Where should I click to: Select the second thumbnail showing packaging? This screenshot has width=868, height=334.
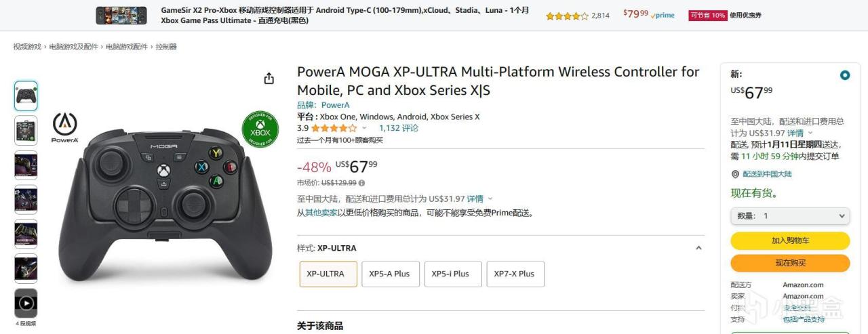26,130
